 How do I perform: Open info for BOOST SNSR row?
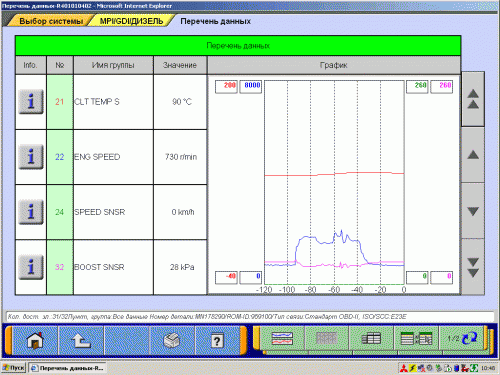click(31, 267)
